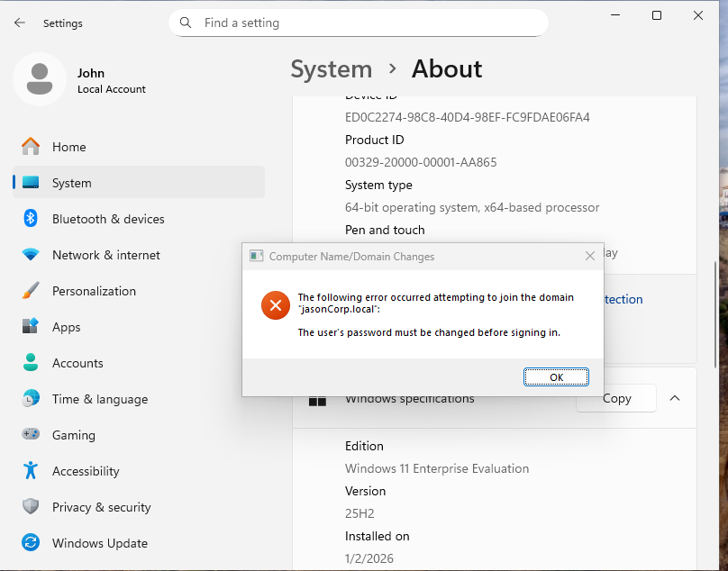Viewport: 728px width, 571px height.
Task: Select the Bluetooth & devices icon
Action: [31, 219]
